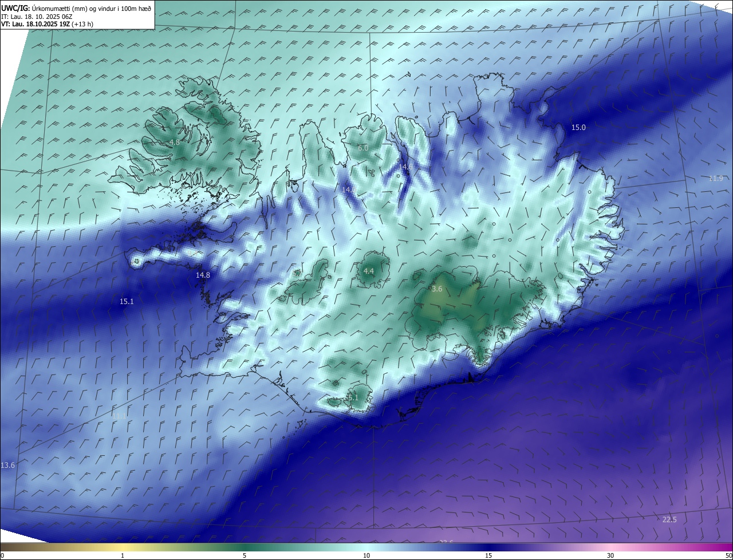Click the 11.9 value at the east edge
The height and width of the screenshot is (560, 733).
pos(716,179)
